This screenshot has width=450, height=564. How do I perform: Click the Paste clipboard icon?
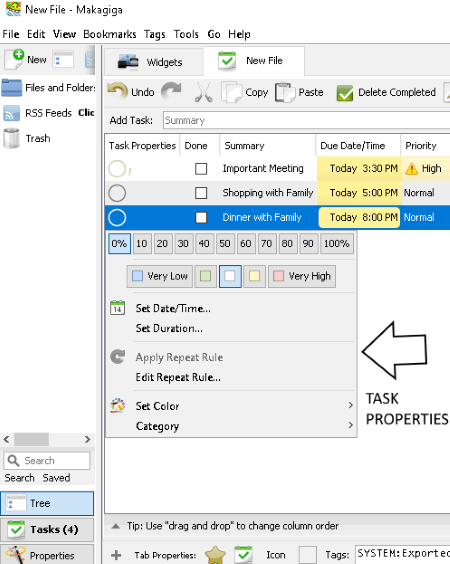click(285, 92)
